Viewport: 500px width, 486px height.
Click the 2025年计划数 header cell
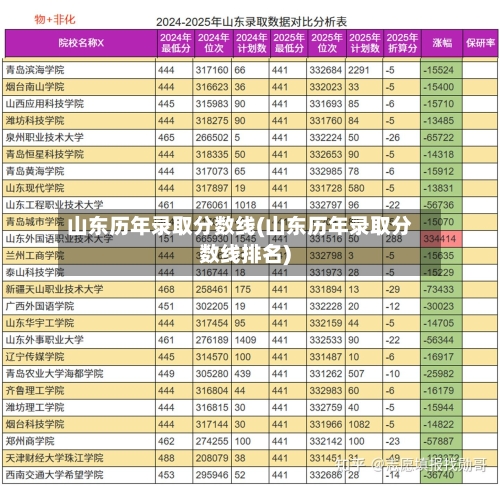[365, 43]
